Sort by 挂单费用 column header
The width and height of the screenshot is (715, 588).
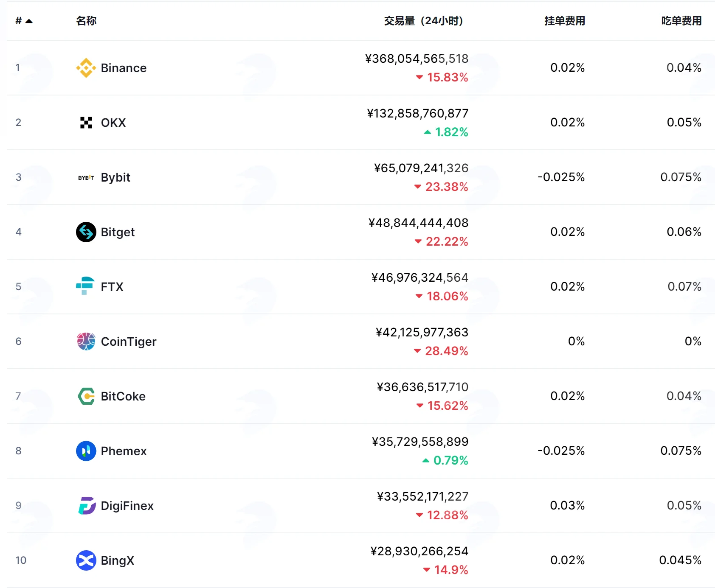[x=565, y=21]
